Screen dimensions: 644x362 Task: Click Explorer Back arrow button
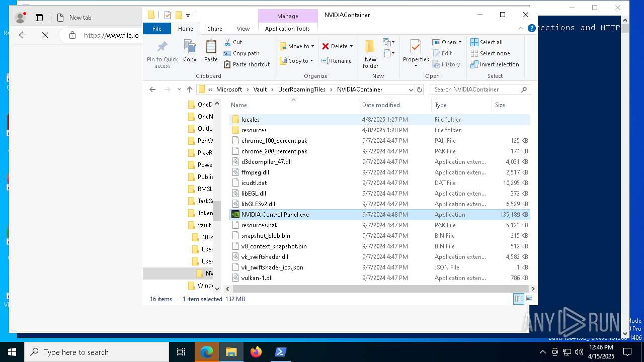(x=152, y=89)
